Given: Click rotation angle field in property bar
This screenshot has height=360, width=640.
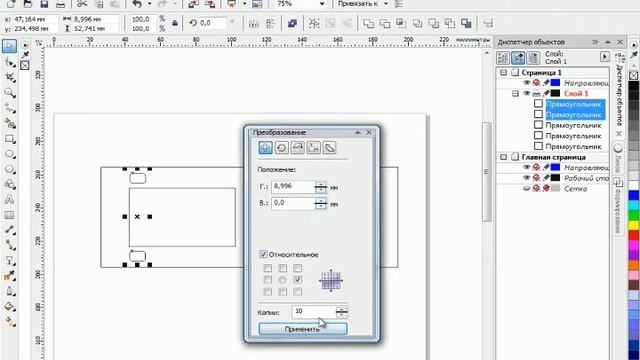Looking at the screenshot, I should [212, 23].
